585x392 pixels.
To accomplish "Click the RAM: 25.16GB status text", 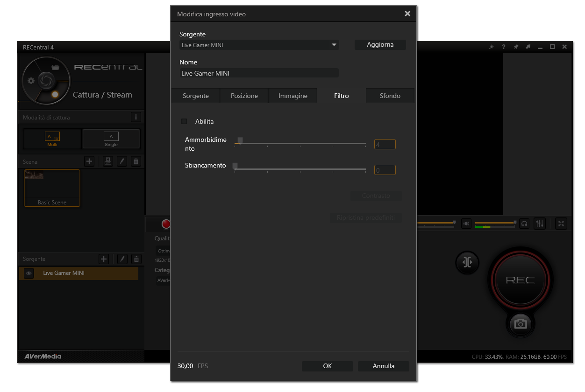I will pos(523,357).
